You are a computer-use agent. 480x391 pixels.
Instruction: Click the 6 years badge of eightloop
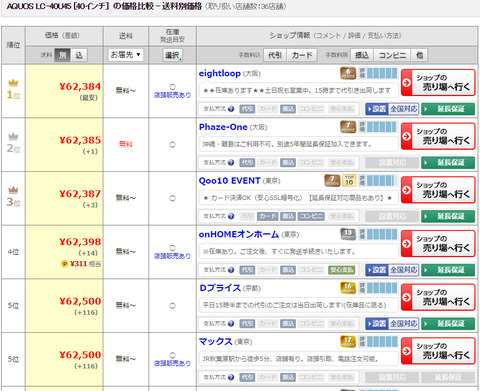click(348, 73)
